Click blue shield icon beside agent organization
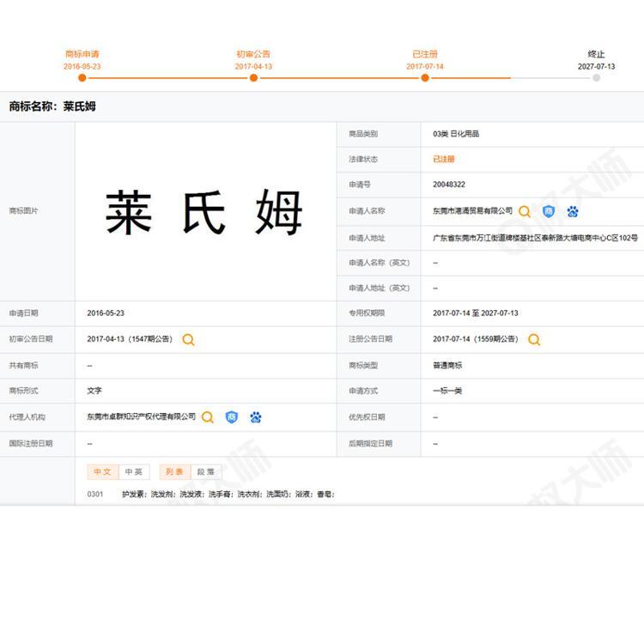Viewport: 644px width, 644px height. [232, 417]
